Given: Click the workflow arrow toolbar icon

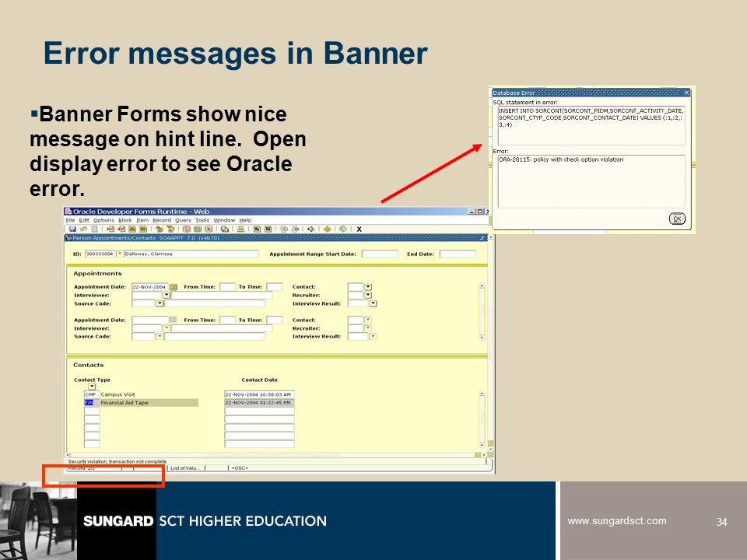Looking at the screenshot, I should [x=310, y=229].
